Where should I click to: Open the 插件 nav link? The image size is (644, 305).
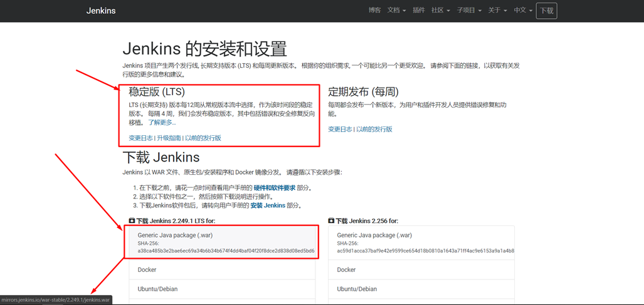[x=418, y=10]
